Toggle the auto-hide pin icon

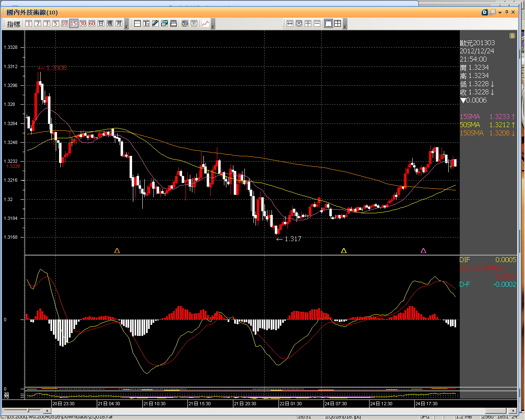(x=507, y=12)
